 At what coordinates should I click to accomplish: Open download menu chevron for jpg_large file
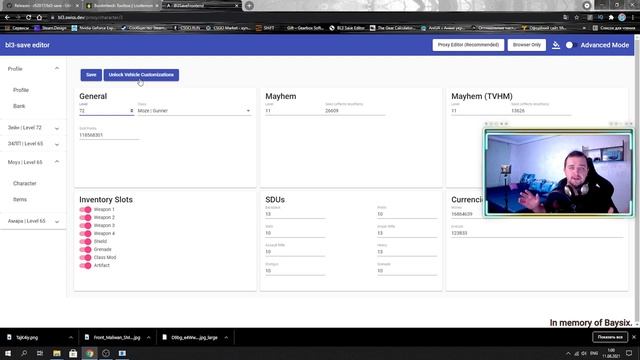click(x=226, y=338)
